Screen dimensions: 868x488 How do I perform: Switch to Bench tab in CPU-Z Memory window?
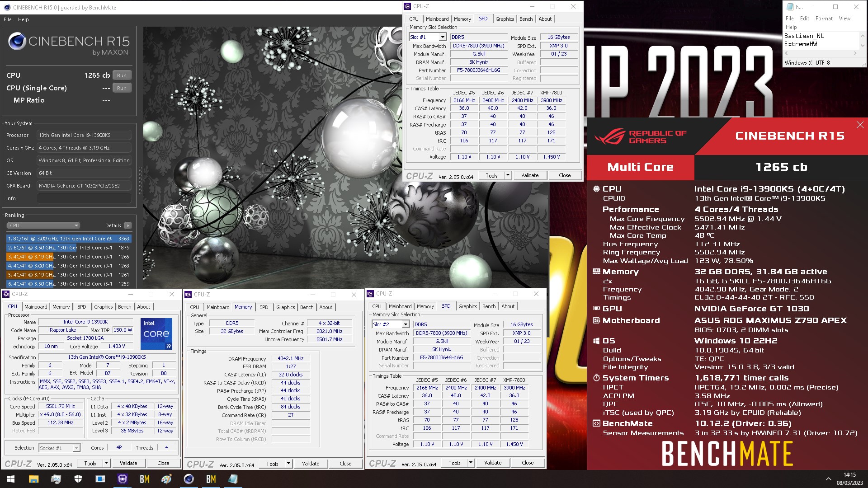pyautogui.click(x=307, y=307)
